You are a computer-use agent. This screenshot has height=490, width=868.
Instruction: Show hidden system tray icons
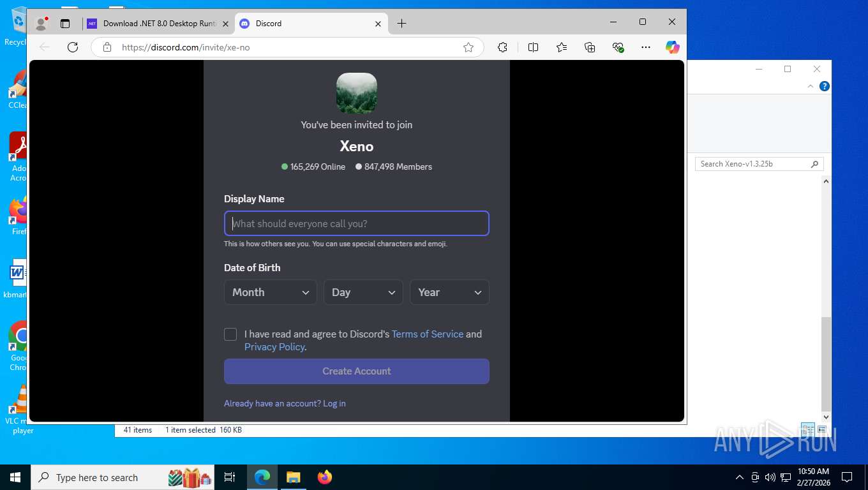point(740,477)
